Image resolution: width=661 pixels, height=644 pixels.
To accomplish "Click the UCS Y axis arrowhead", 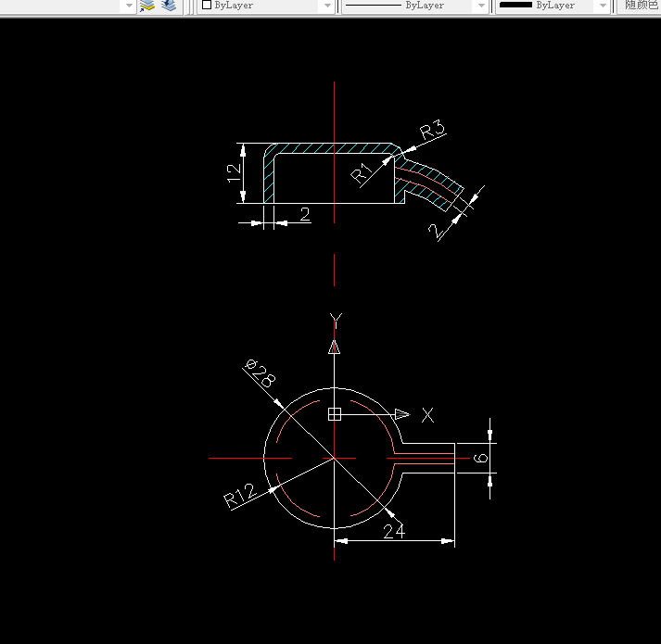I will 335,347.
